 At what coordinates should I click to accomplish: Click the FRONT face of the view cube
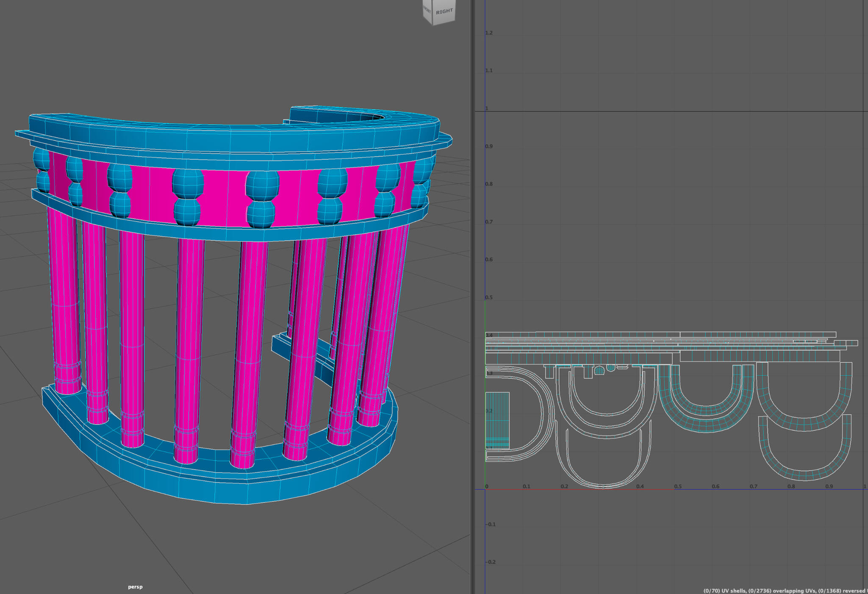(x=427, y=10)
